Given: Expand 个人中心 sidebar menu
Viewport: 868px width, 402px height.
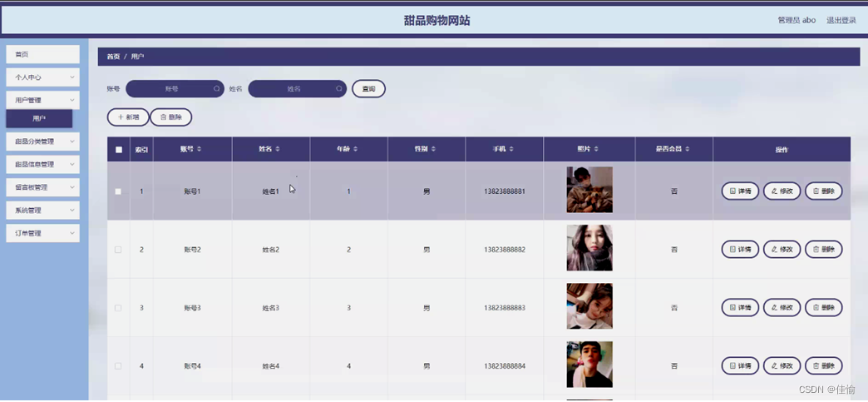Looking at the screenshot, I should coord(42,77).
